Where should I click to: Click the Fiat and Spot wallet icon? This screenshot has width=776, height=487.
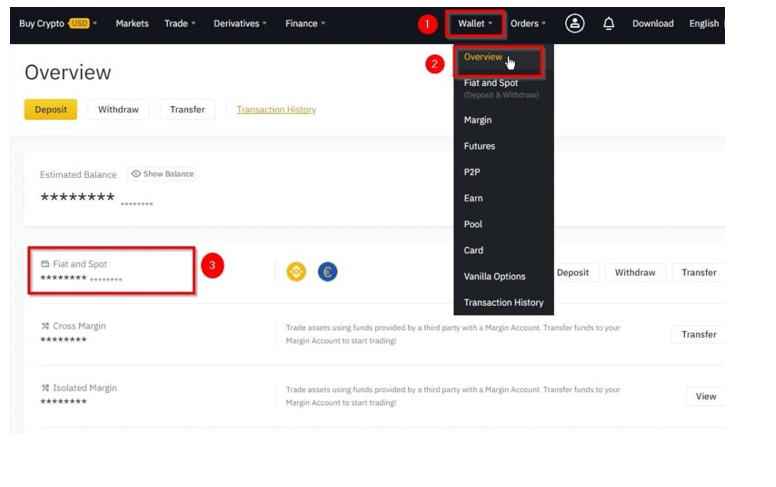[45, 264]
